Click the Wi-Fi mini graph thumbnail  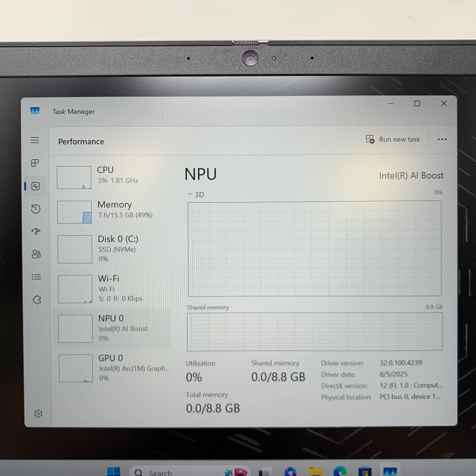click(75, 289)
